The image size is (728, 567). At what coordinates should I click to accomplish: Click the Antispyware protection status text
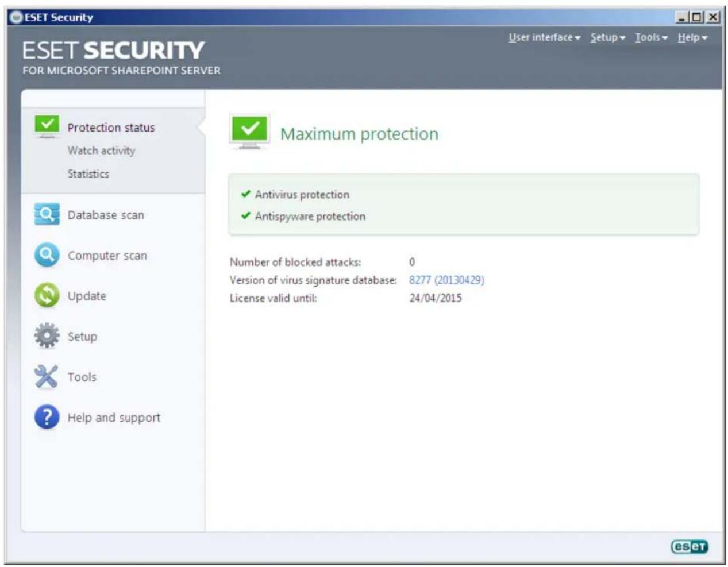310,217
